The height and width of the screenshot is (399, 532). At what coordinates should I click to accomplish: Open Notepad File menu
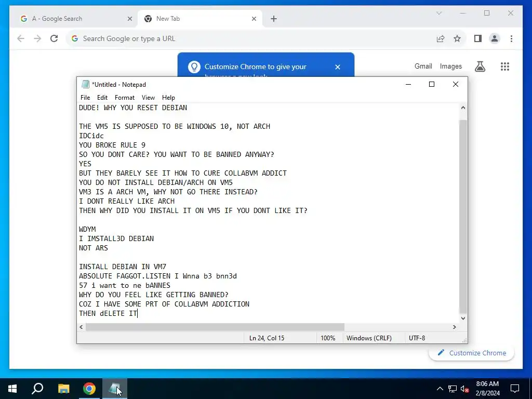tap(85, 98)
